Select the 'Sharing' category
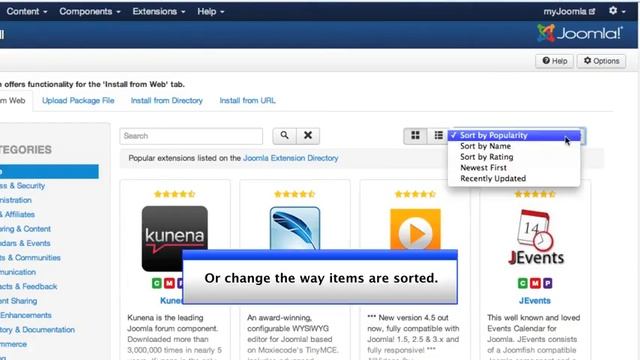This screenshot has width=640, height=360. click(x=19, y=301)
